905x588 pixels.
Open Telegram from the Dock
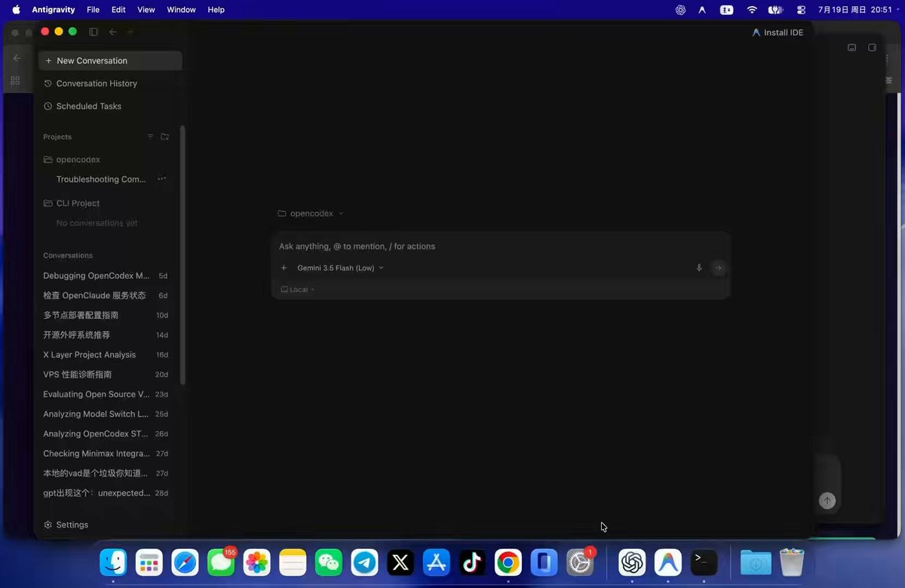tap(365, 562)
